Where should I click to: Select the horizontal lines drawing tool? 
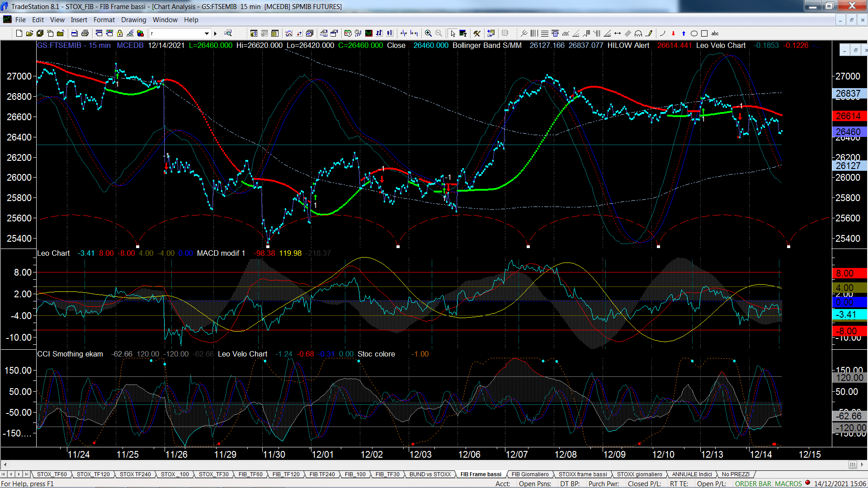click(545, 33)
